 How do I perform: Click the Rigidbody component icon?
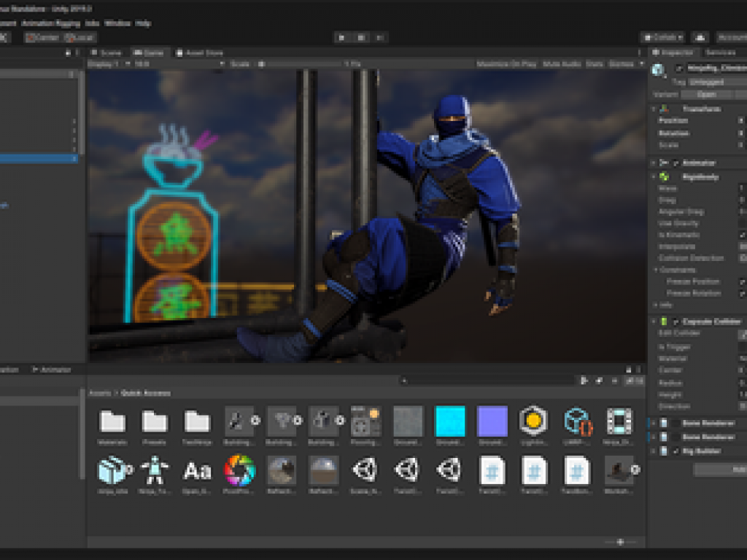point(664,176)
